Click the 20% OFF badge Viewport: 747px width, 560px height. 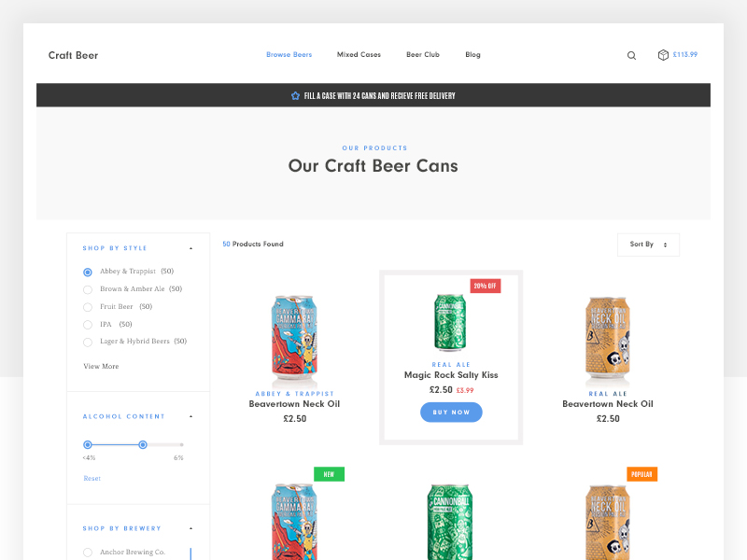click(x=485, y=286)
